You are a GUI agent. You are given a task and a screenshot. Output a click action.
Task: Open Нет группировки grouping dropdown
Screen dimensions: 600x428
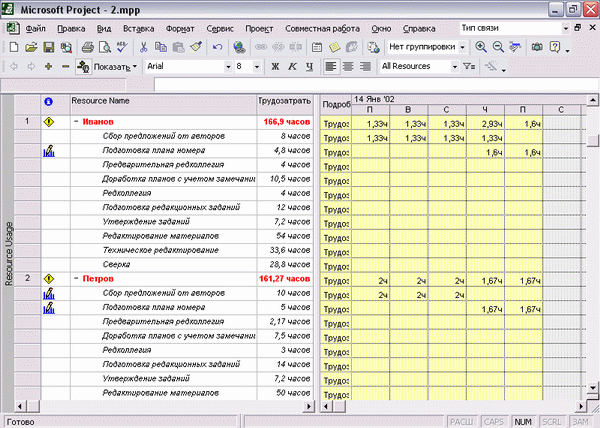pyautogui.click(x=463, y=47)
